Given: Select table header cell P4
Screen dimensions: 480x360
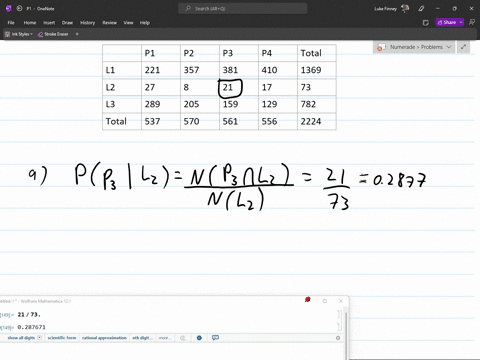Looking at the screenshot, I should tap(278, 53).
